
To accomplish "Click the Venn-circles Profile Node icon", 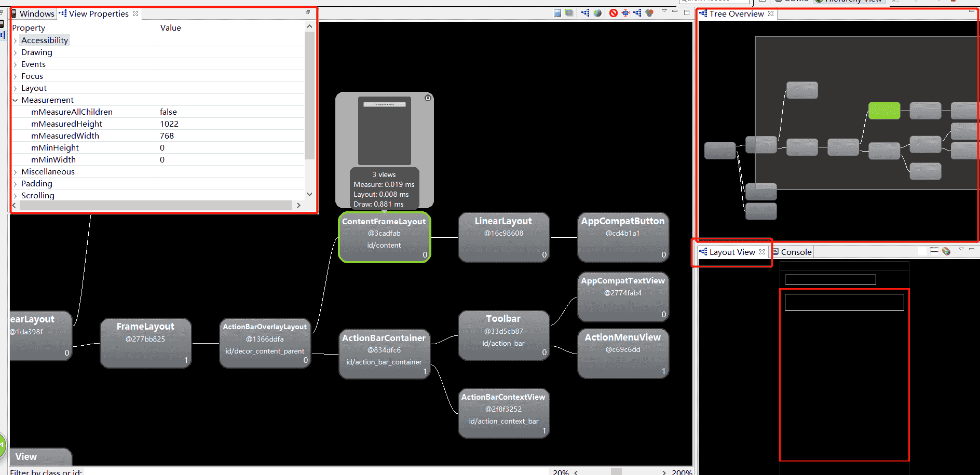I will click(649, 13).
